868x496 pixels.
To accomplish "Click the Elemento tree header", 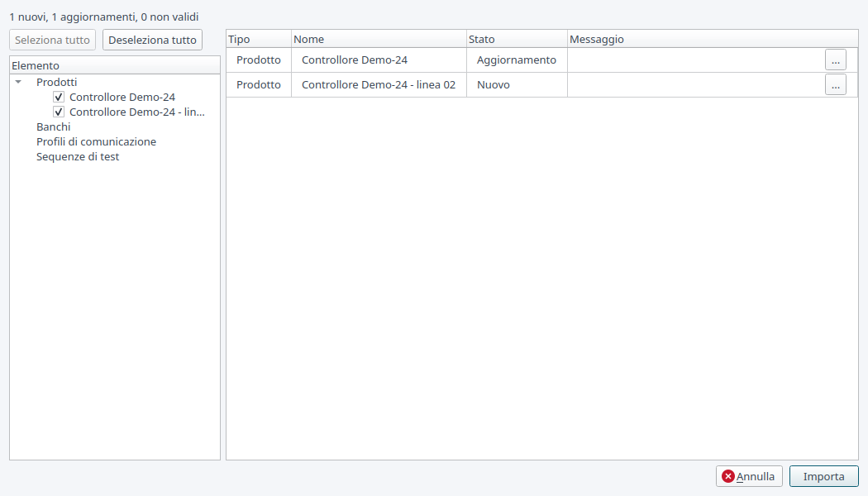I will coord(115,65).
